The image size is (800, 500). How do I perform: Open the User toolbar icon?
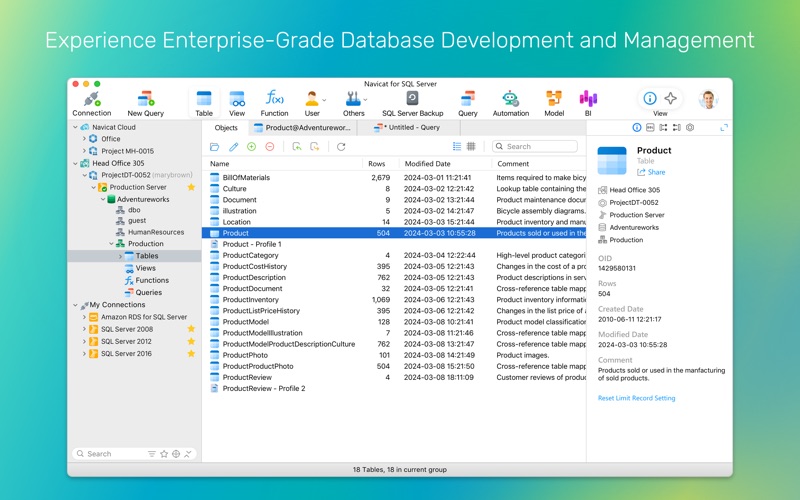tap(312, 104)
